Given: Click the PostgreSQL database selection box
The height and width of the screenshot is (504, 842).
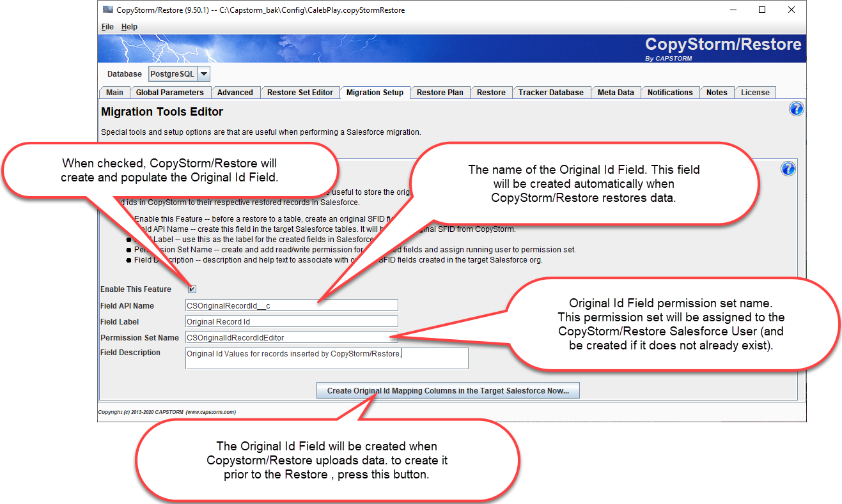Looking at the screenshot, I should (x=179, y=74).
